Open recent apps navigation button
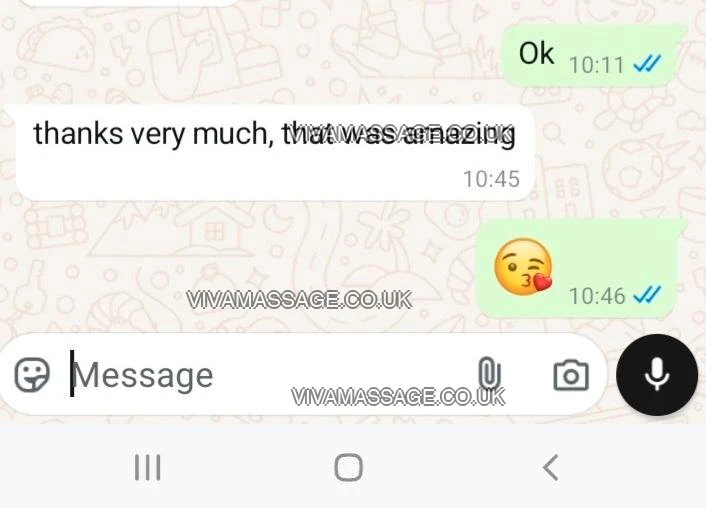 (148, 467)
